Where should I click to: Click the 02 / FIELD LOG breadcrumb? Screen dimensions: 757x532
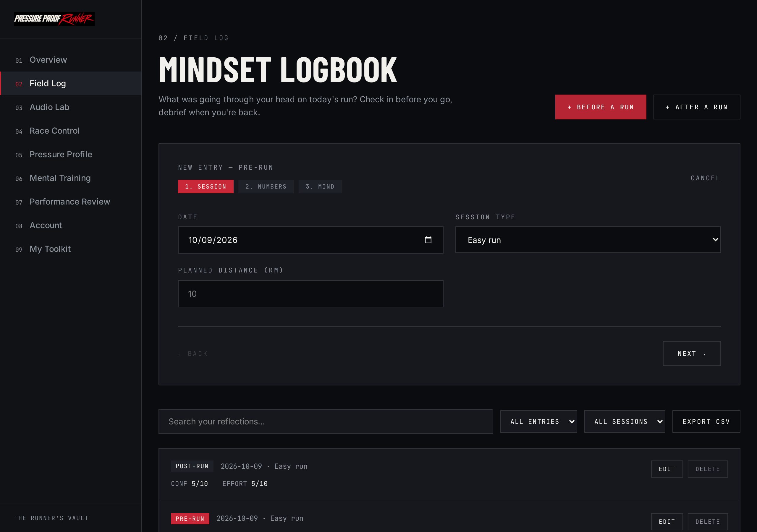(193, 38)
